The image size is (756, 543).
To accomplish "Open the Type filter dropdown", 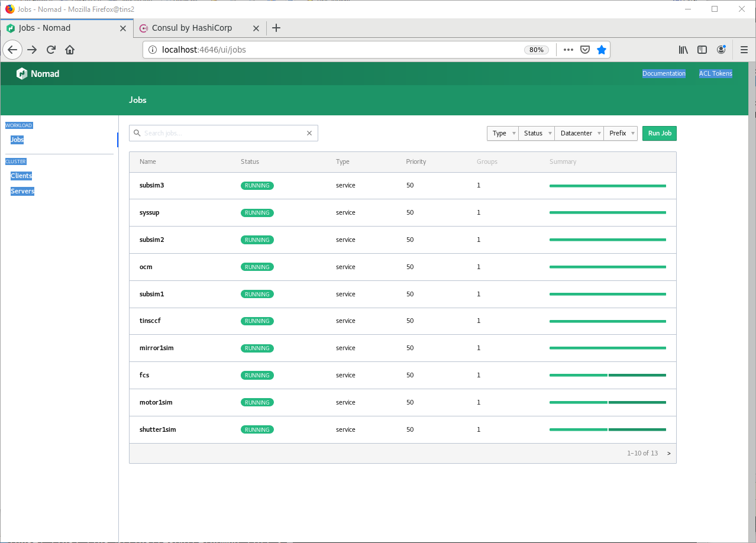I will (503, 133).
